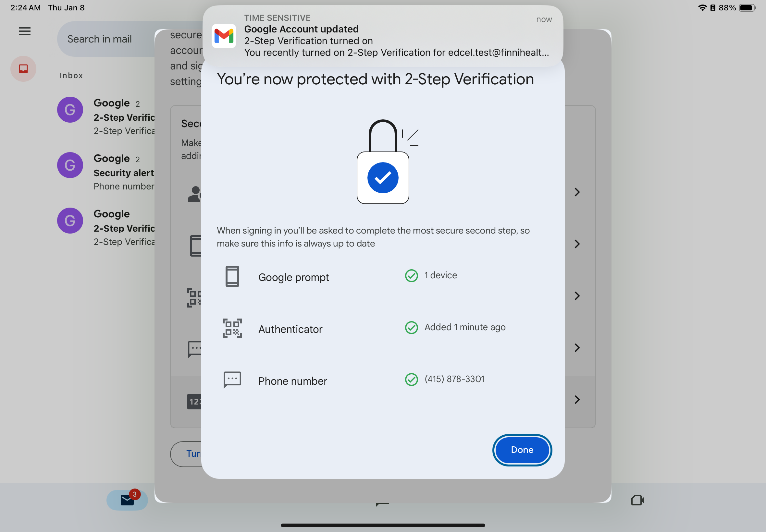Viewport: 766px width, 532px height.
Task: Click the "1 device" status text
Action: pos(440,275)
